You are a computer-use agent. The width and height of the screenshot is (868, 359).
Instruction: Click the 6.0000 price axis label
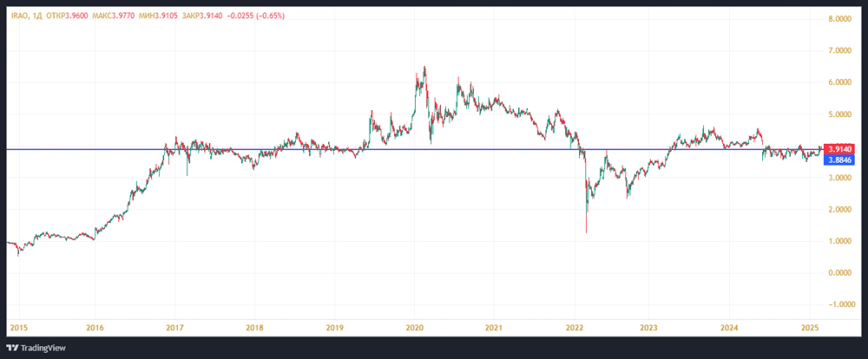840,82
